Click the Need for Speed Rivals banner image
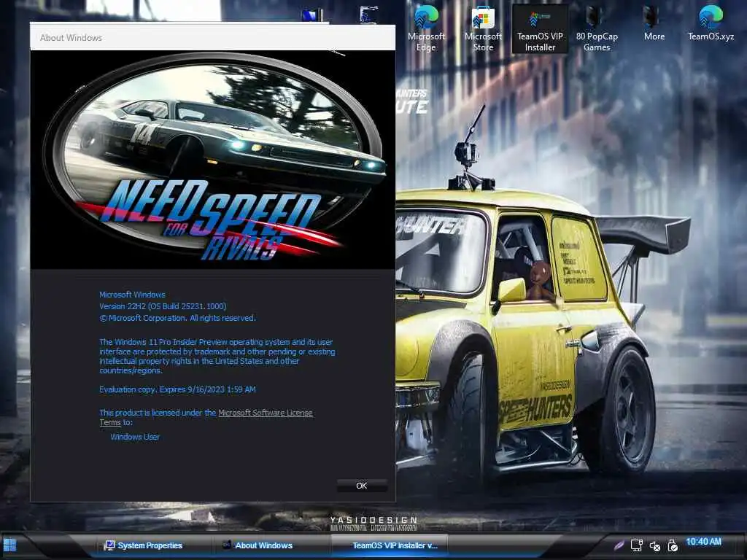 click(212, 160)
